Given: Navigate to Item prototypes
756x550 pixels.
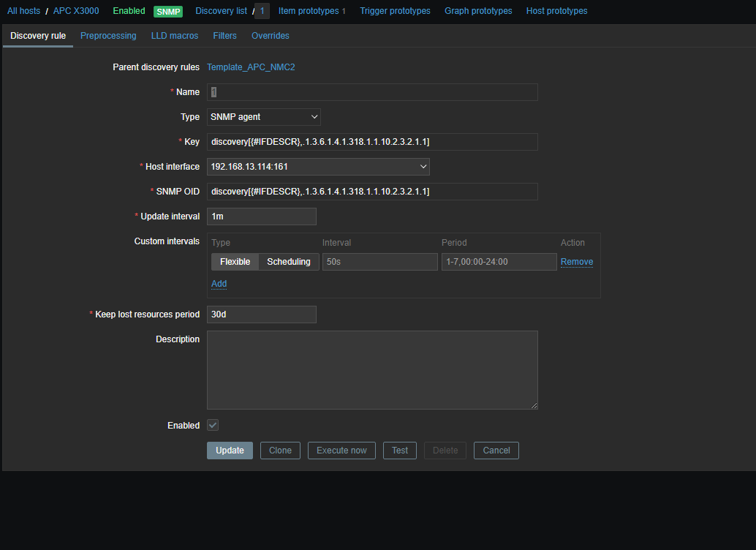Looking at the screenshot, I should (308, 11).
